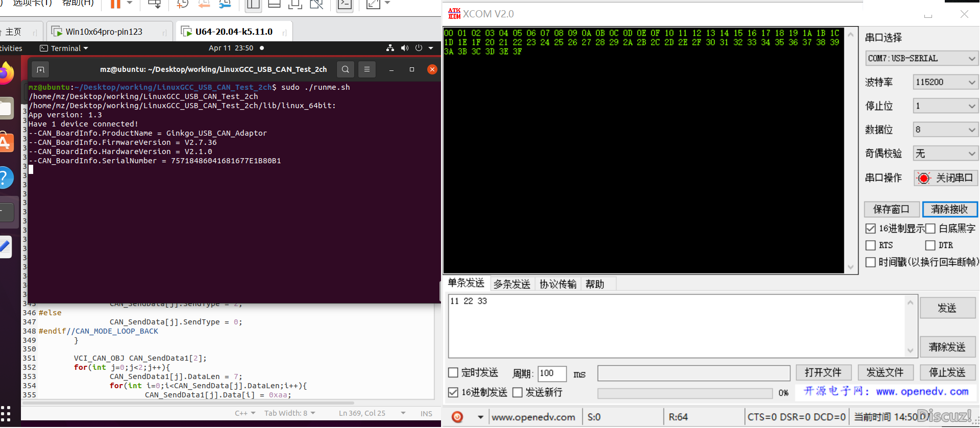Click the 停止发送 stop sending button
The width and height of the screenshot is (980, 428).
[947, 372]
